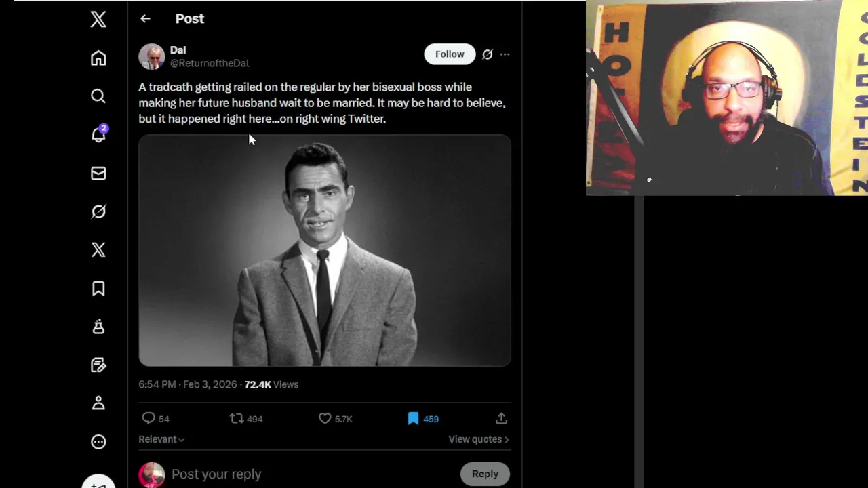This screenshot has height=488, width=868.
Task: Open Direct Messages envelope icon
Action: pyautogui.click(x=98, y=174)
